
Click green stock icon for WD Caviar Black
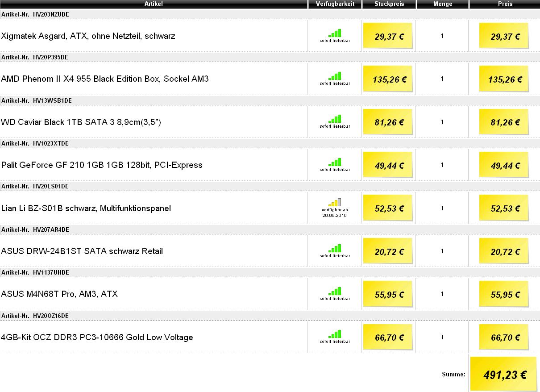335,119
